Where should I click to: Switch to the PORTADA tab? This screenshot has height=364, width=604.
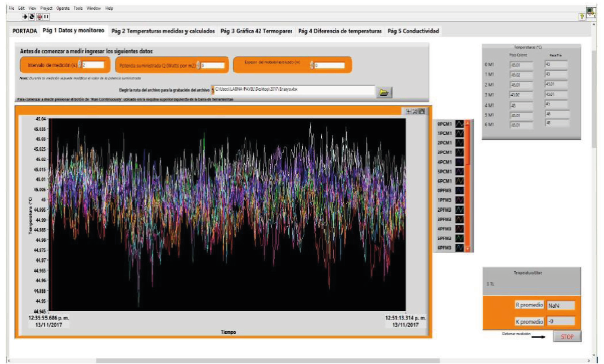click(x=25, y=31)
